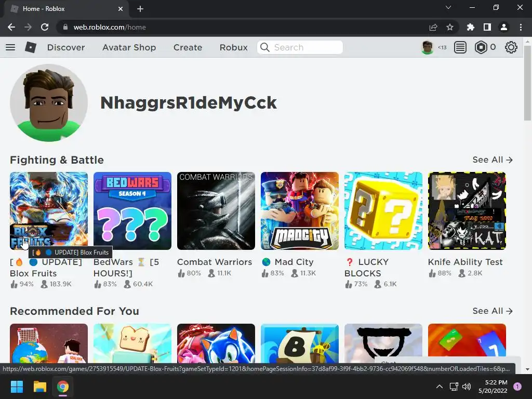This screenshot has width=532, height=399.
Task: Open the Robux balance icon
Action: [x=481, y=47]
